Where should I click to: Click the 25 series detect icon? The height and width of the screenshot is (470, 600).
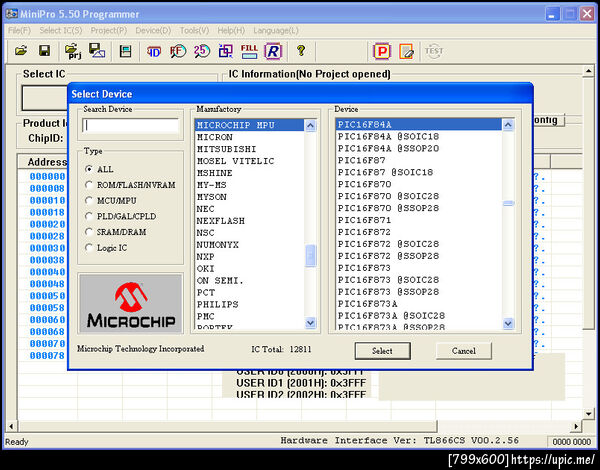pyautogui.click(x=202, y=51)
